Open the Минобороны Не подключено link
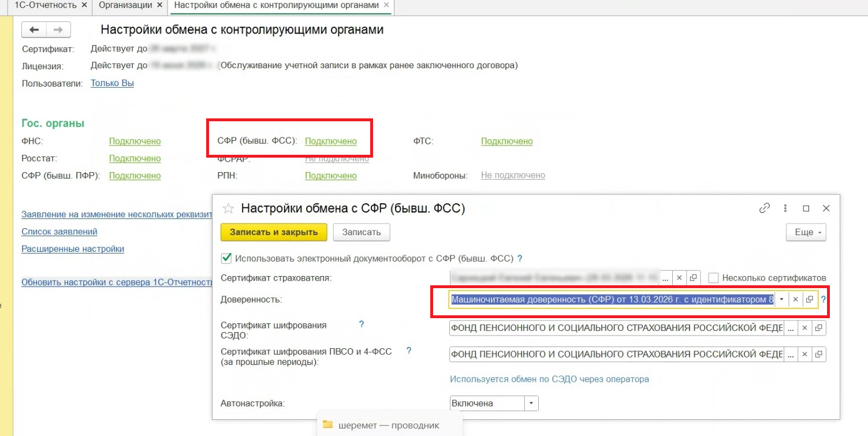Image resolution: width=868 pixels, height=436 pixels. 513,175
